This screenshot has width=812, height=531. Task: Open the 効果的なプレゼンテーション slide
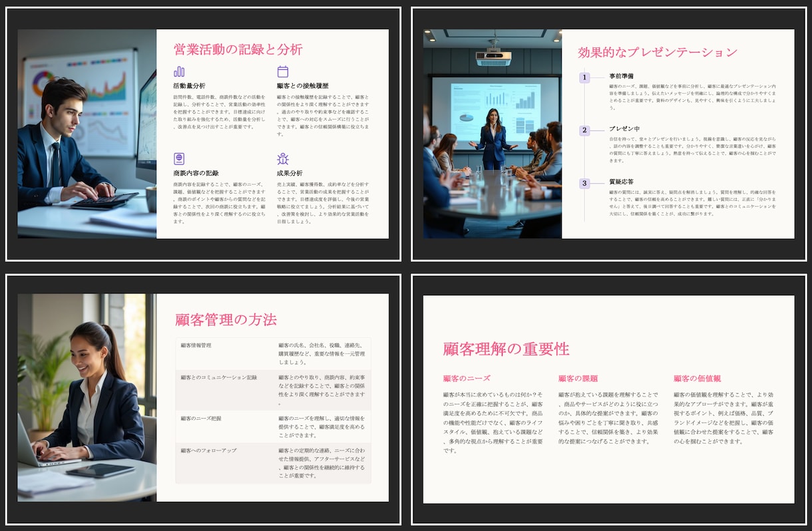609,134
